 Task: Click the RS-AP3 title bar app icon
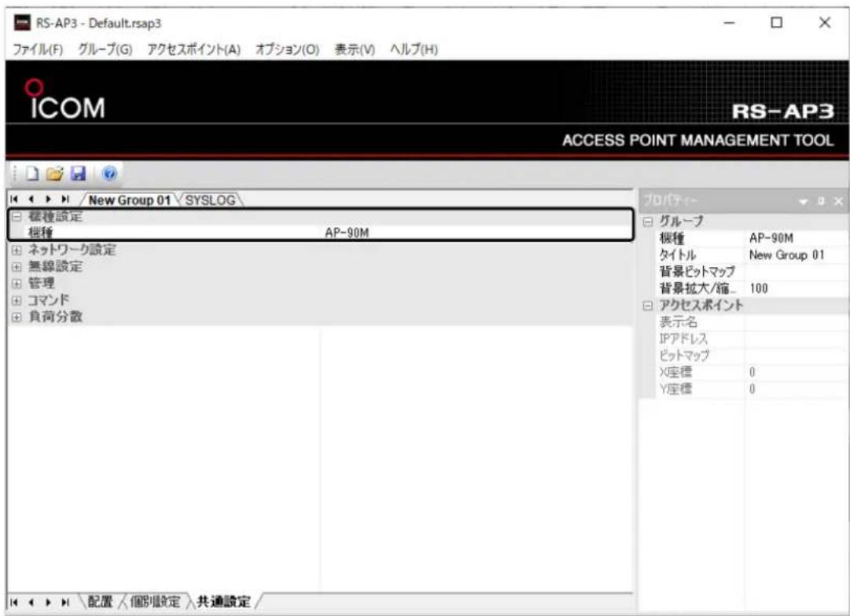tap(22, 23)
